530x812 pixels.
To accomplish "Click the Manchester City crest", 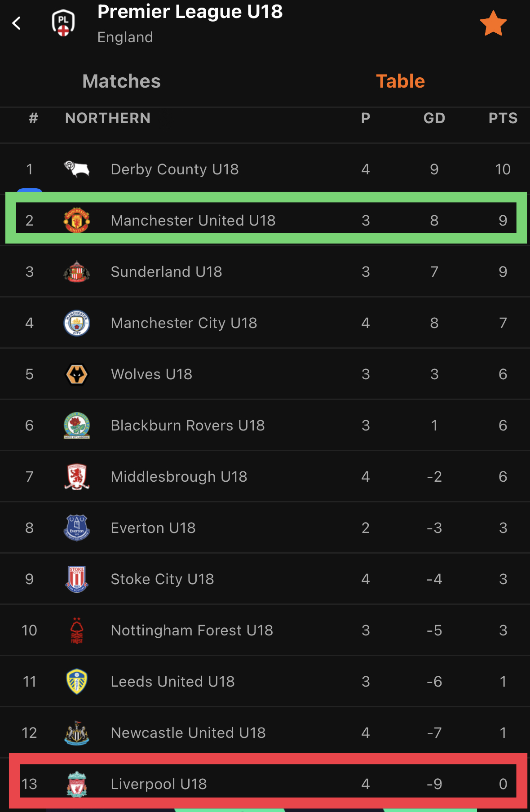I will tap(77, 323).
